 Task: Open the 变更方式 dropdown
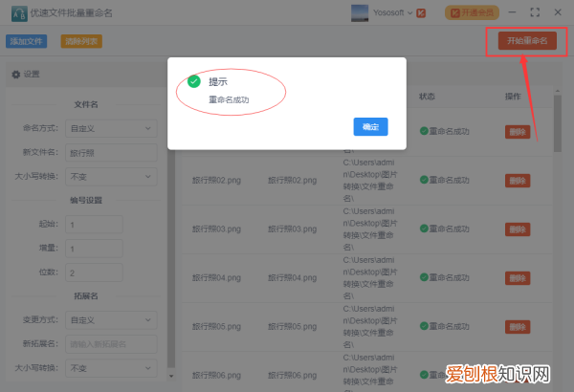click(x=111, y=320)
